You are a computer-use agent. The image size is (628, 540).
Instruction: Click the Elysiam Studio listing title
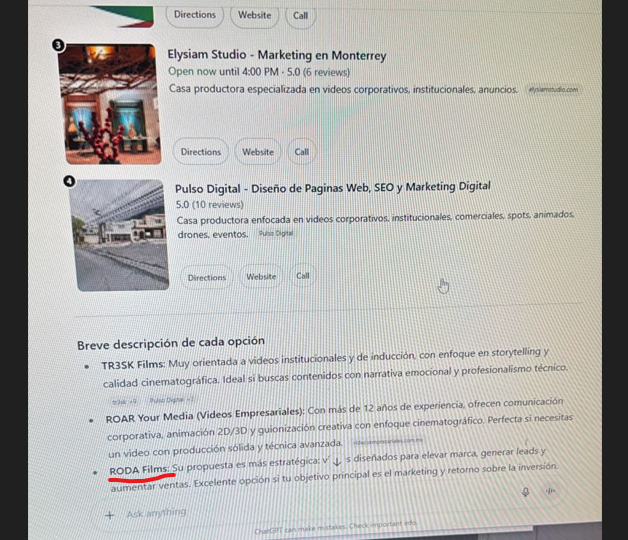277,56
